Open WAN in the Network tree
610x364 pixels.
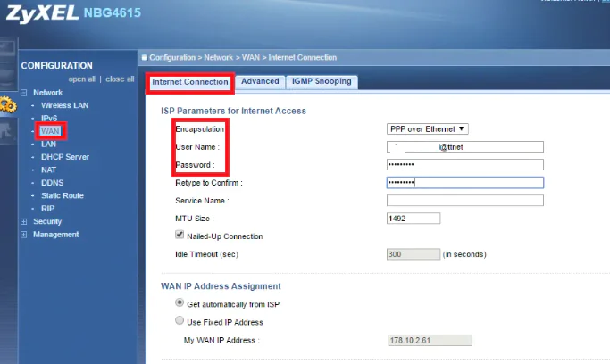tap(51, 131)
